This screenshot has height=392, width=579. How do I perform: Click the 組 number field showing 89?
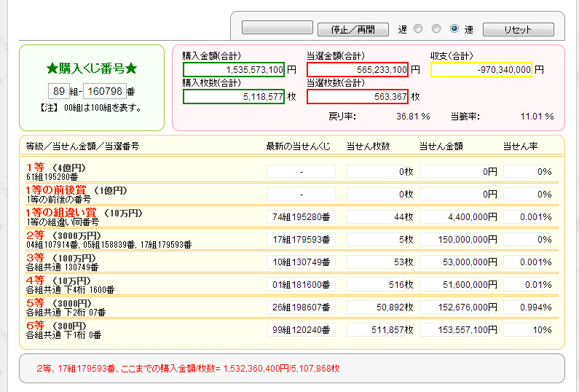pyautogui.click(x=59, y=91)
